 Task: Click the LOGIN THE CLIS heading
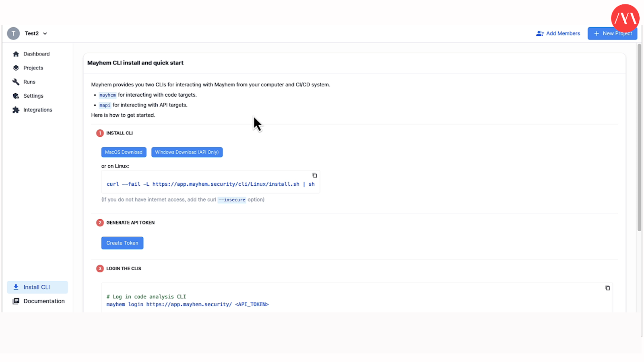click(x=124, y=269)
